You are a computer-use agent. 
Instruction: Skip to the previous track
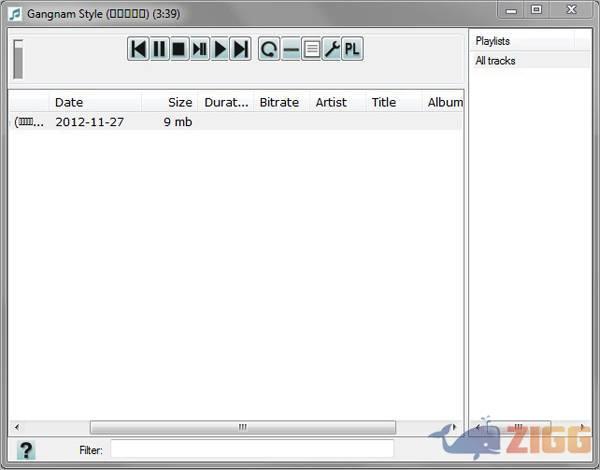[x=138, y=49]
